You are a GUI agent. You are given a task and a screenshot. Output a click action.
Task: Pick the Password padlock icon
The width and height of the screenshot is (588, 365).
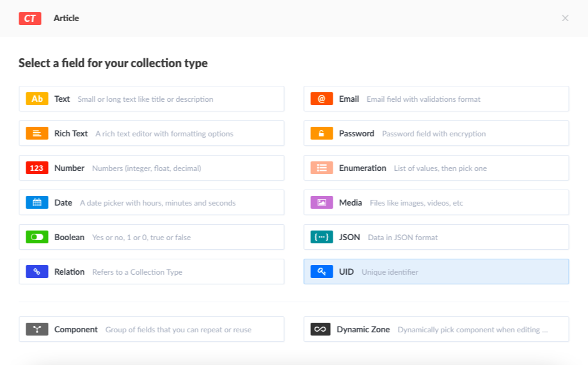tap(321, 133)
